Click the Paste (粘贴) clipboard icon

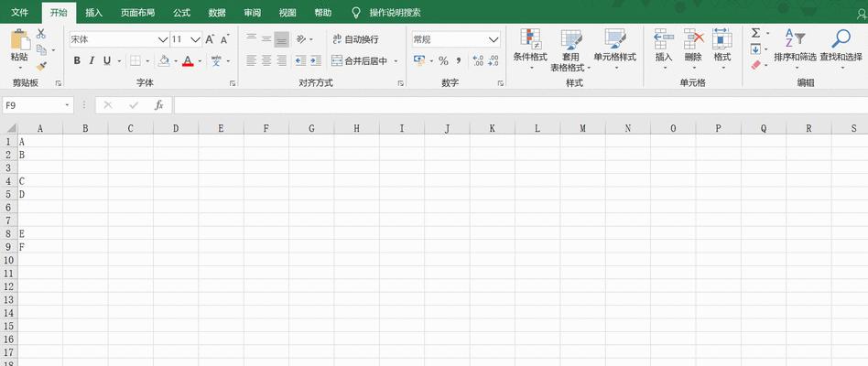coord(20,41)
